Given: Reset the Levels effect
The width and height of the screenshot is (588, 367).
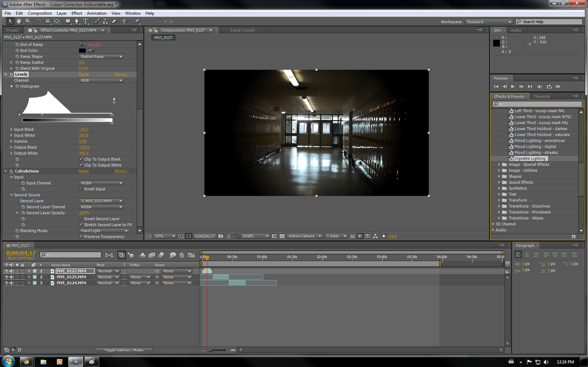Looking at the screenshot, I should point(84,75).
